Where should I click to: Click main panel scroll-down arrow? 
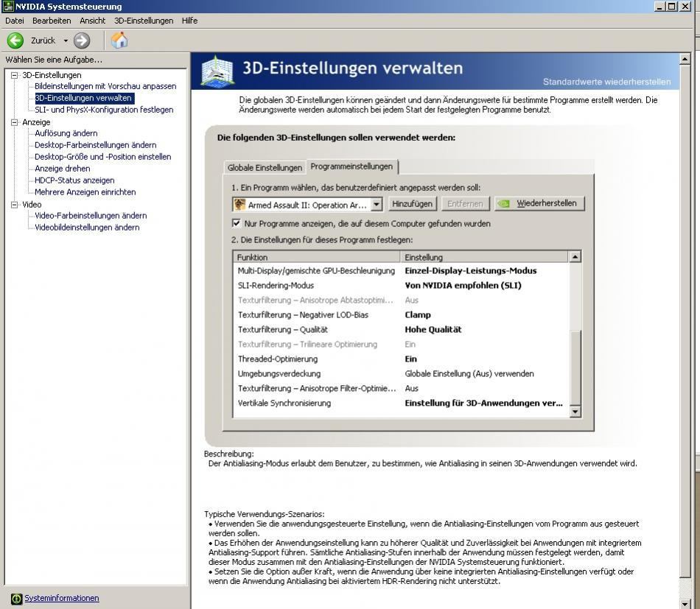(685, 604)
